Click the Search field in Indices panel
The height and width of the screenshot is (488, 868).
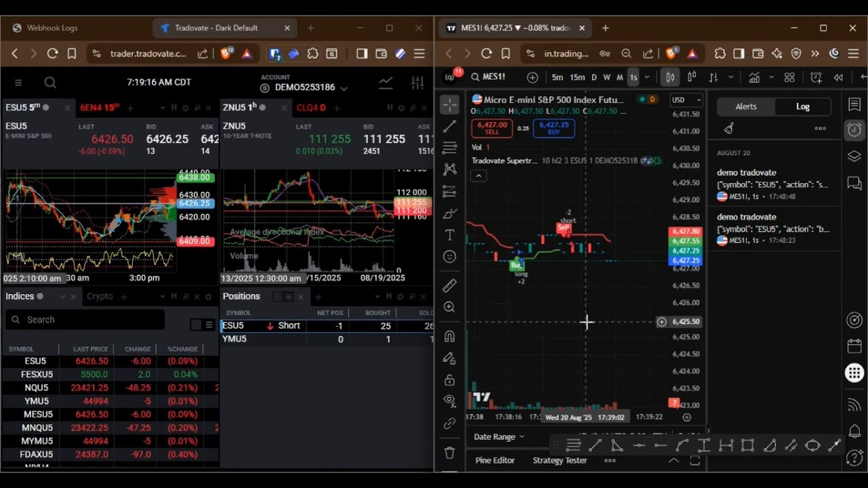tap(85, 319)
